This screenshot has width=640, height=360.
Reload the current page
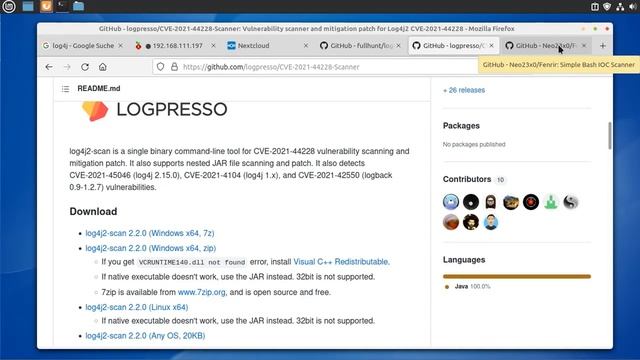[x=85, y=67]
